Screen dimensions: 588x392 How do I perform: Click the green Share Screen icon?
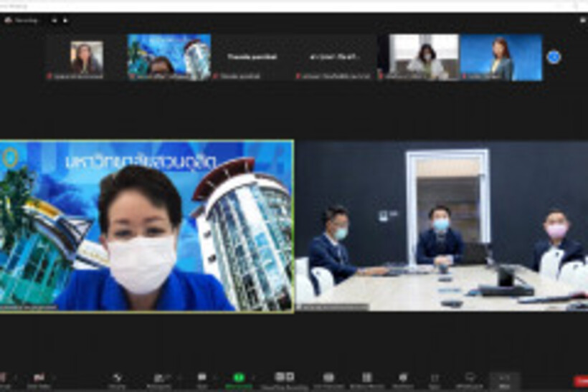(239, 378)
